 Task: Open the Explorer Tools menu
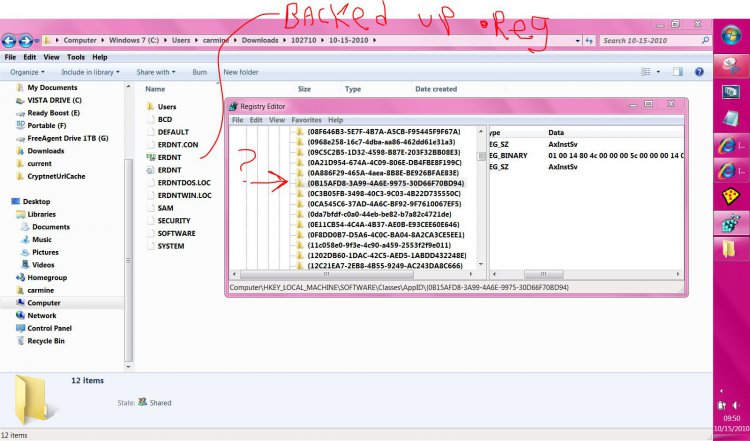tap(76, 57)
